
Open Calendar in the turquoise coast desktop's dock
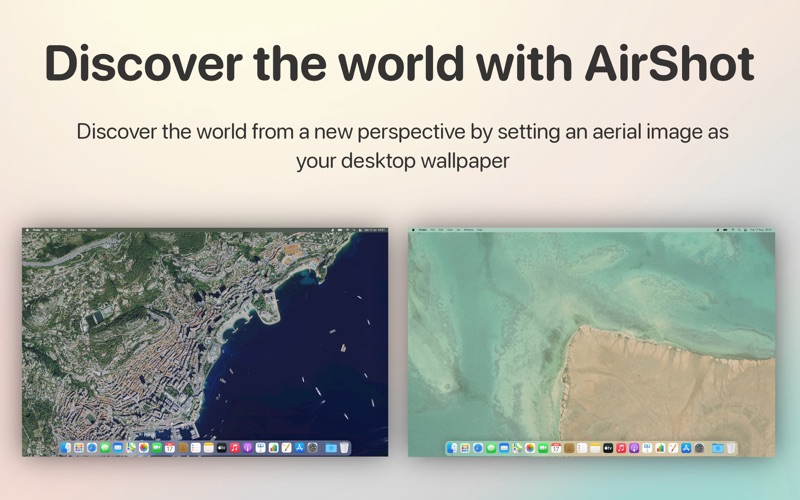click(556, 448)
